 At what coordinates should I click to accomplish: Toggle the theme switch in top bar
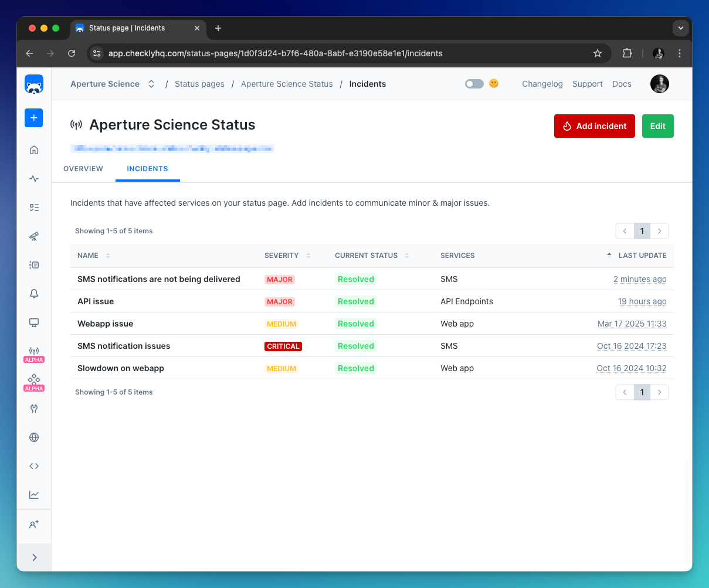474,84
